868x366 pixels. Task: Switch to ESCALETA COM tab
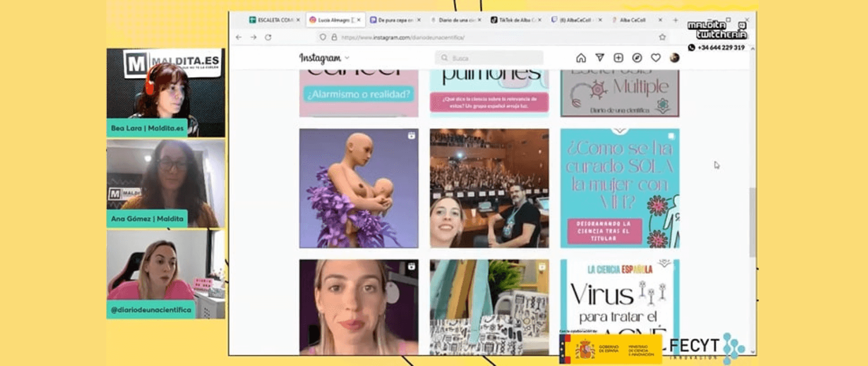point(271,20)
